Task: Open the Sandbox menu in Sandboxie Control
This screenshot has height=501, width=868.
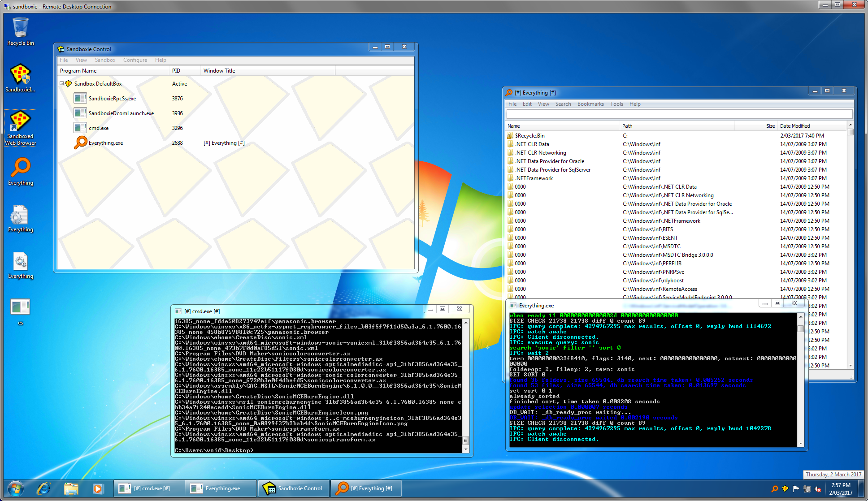Action: pyautogui.click(x=105, y=60)
